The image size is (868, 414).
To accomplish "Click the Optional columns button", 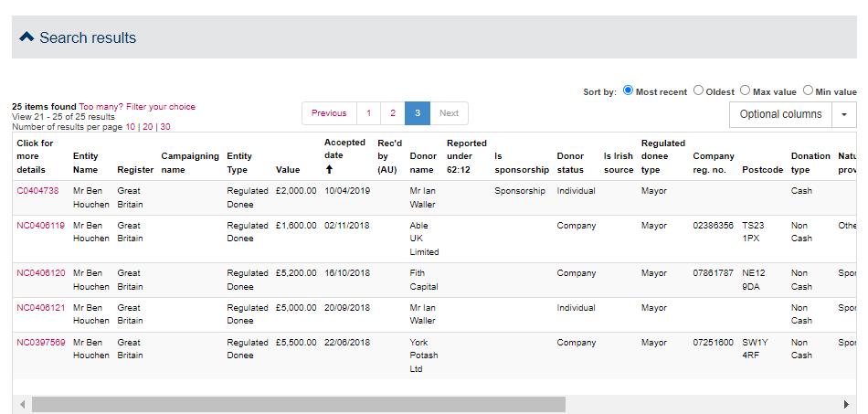I will [x=780, y=114].
